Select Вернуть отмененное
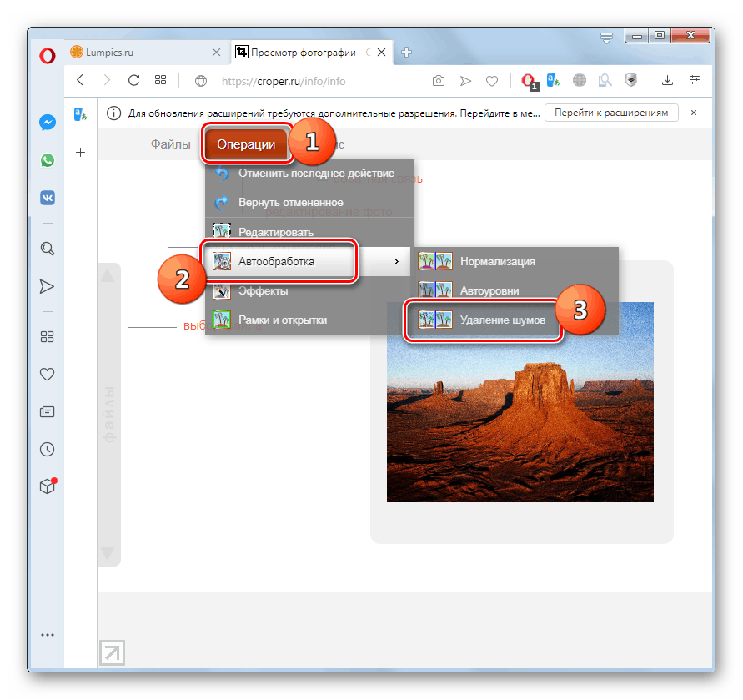 click(x=309, y=203)
